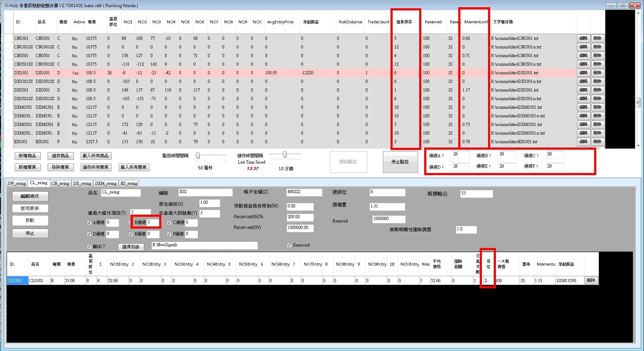Click the 新增商品 add commodity button

28,156
